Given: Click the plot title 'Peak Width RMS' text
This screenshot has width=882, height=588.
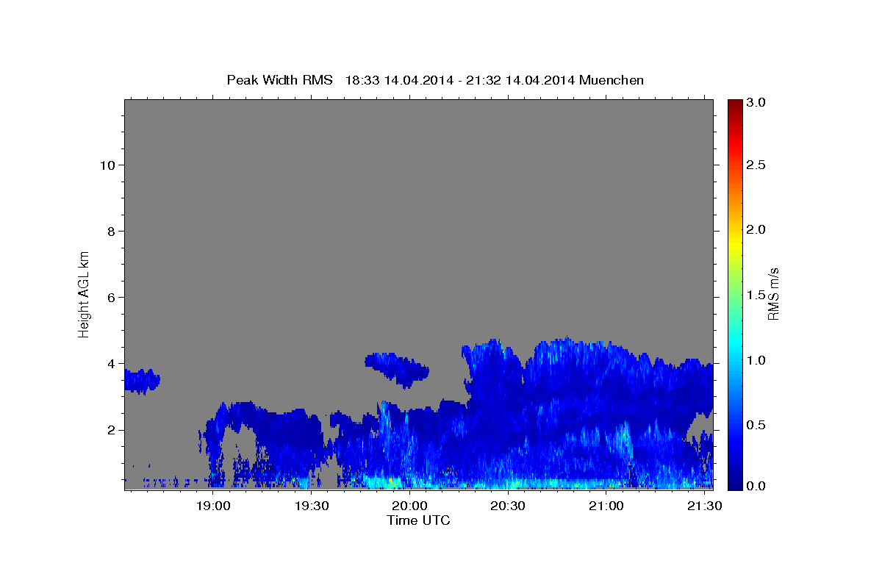Looking at the screenshot, I should 279,79.
